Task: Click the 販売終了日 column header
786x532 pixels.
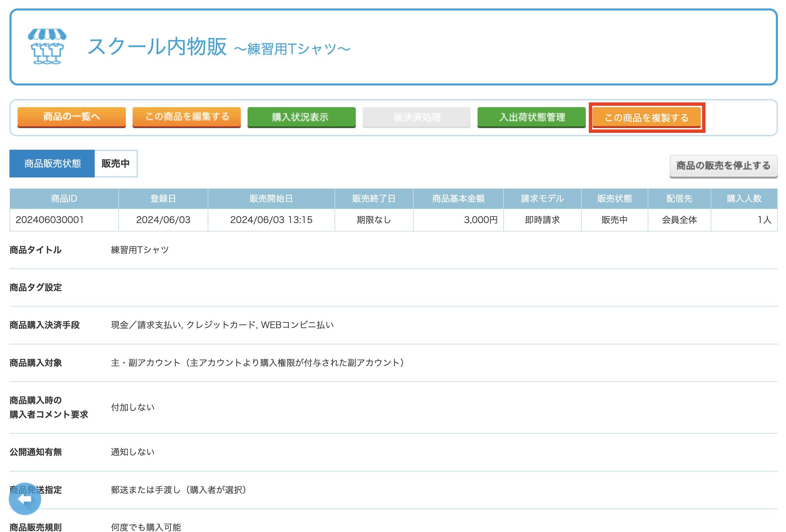Action: 374,199
